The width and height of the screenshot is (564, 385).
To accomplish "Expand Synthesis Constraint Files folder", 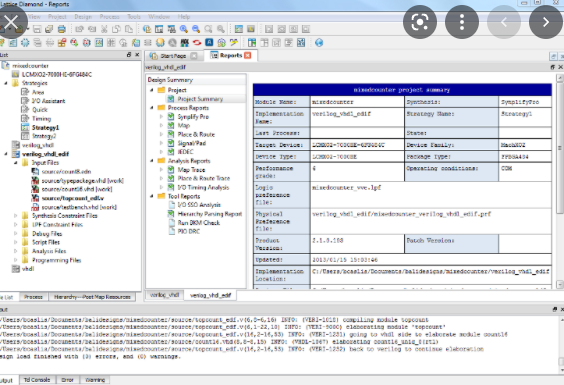I will point(16,216).
